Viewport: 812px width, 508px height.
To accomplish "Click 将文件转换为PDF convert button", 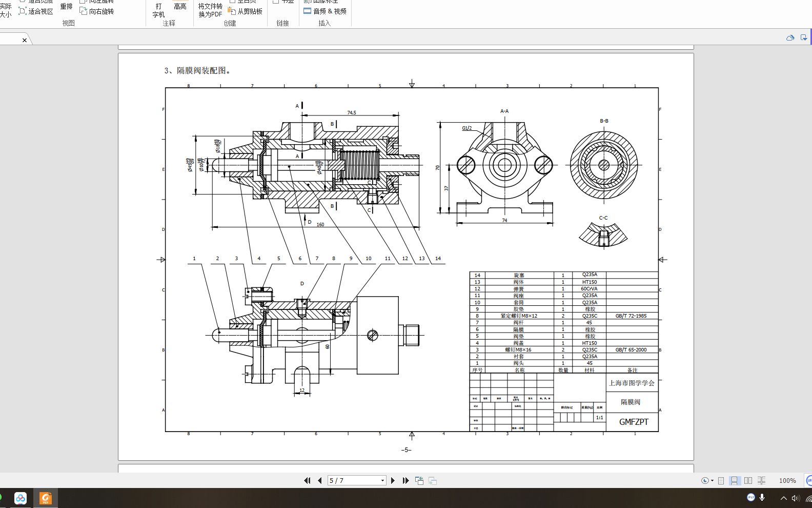I will click(210, 10).
